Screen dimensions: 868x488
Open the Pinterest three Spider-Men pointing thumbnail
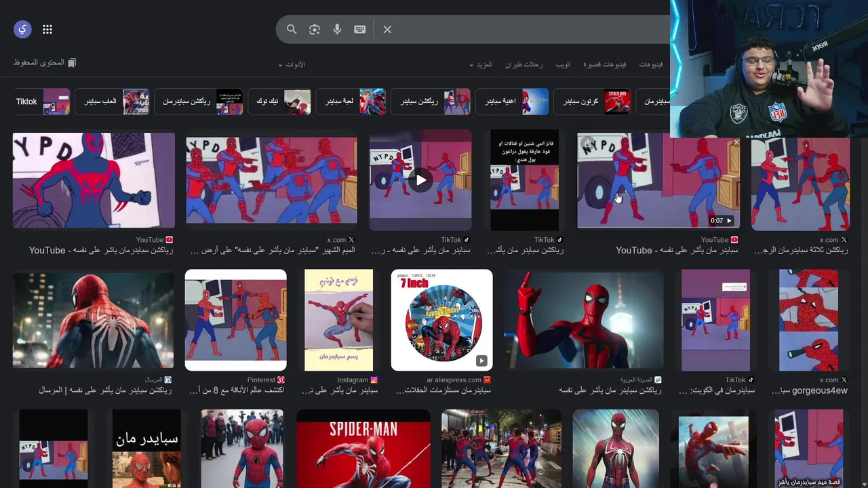tap(236, 321)
